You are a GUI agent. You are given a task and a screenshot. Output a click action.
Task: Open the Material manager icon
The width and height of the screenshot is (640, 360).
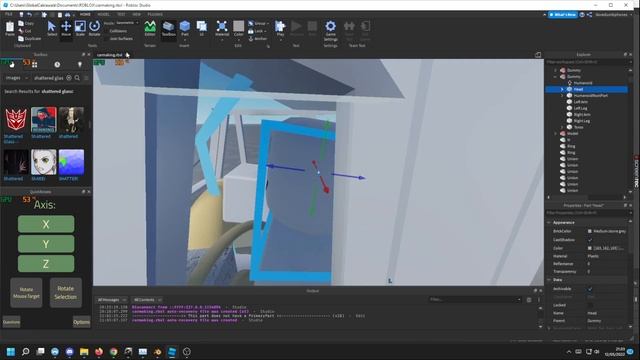[x=222, y=27]
